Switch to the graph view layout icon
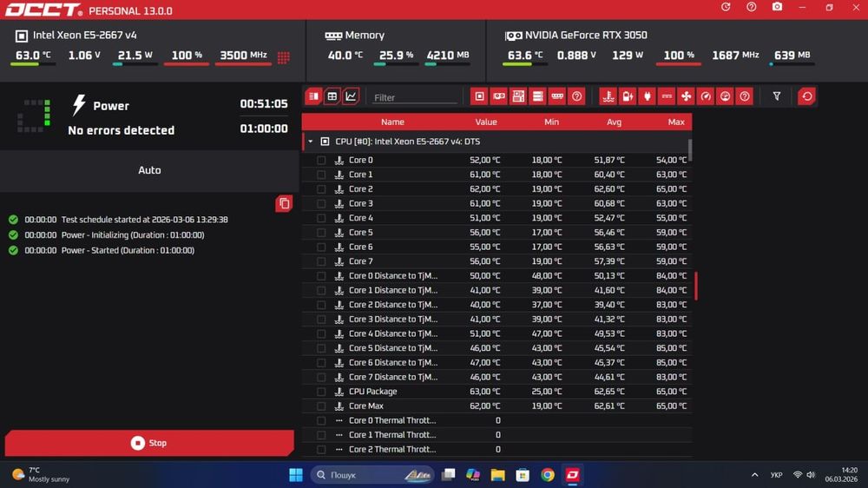The image size is (868, 488). pyautogui.click(x=351, y=96)
